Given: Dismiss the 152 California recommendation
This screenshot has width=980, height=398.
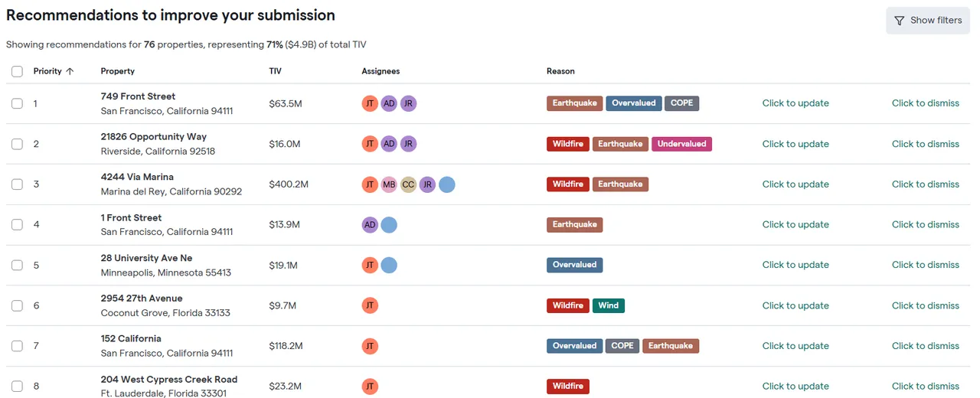Looking at the screenshot, I should (x=925, y=346).
